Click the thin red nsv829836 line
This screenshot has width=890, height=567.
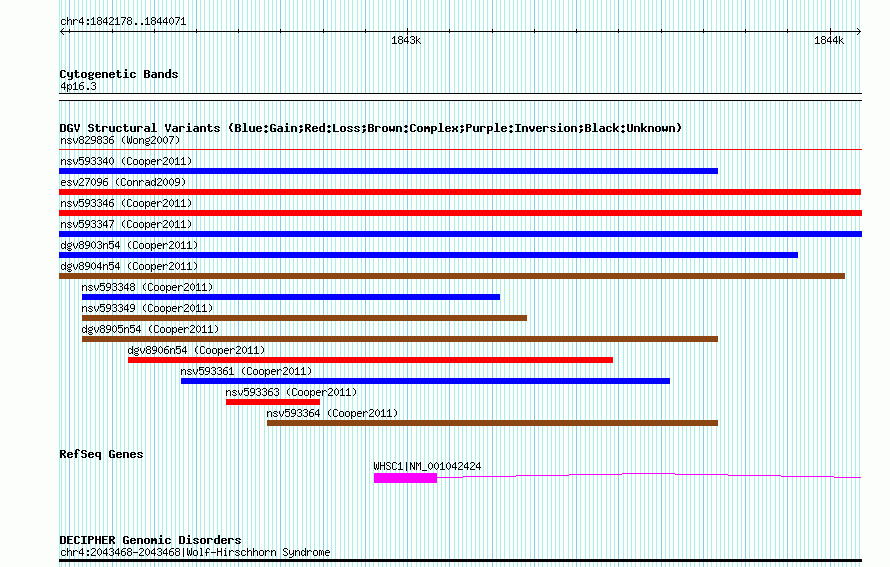pyautogui.click(x=460, y=150)
